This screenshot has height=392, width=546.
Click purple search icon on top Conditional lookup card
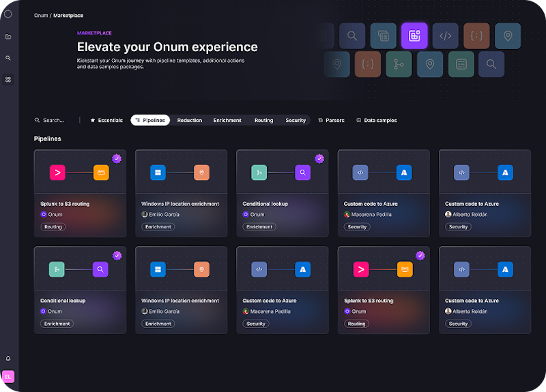(x=302, y=172)
